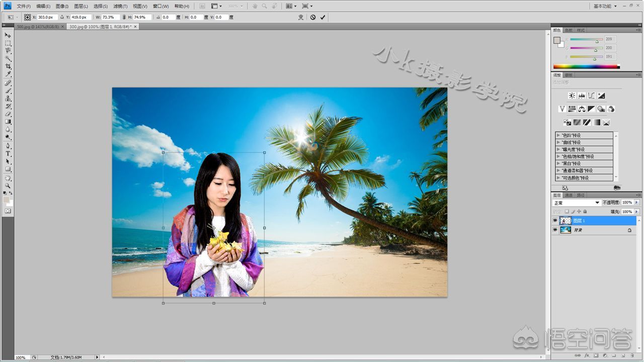Select the Healing Brush tool

(x=8, y=83)
